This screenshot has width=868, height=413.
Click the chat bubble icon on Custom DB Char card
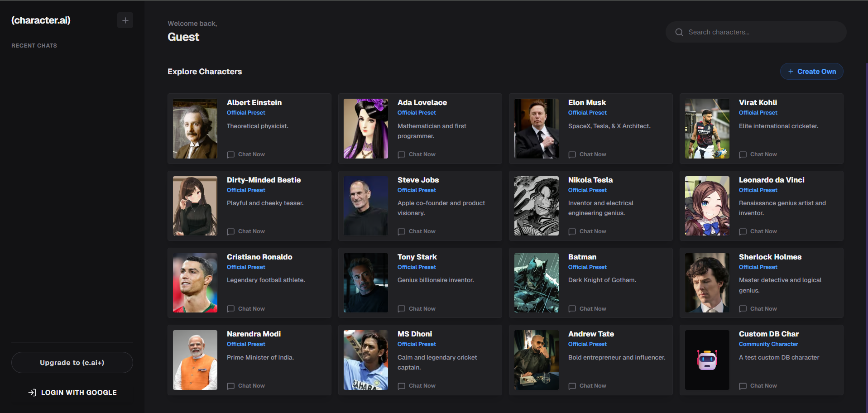click(x=743, y=386)
